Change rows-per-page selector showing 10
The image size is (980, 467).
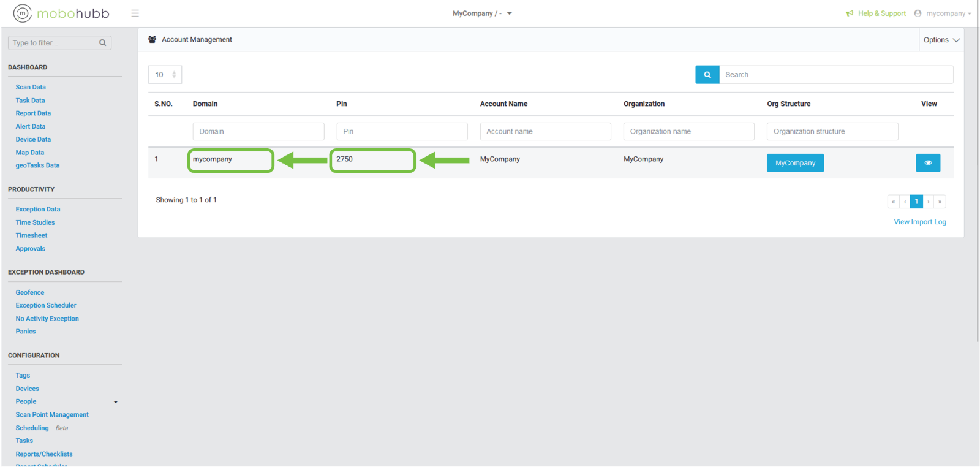[x=165, y=75]
